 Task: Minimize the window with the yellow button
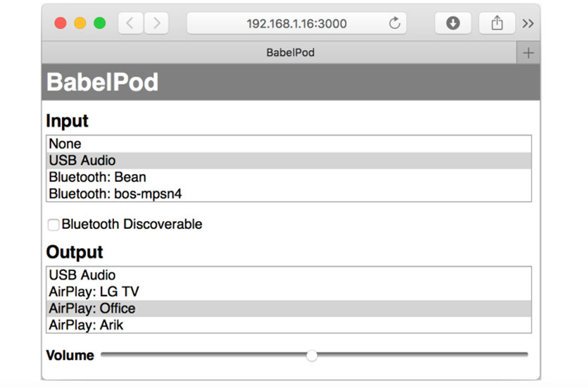pyautogui.click(x=80, y=23)
